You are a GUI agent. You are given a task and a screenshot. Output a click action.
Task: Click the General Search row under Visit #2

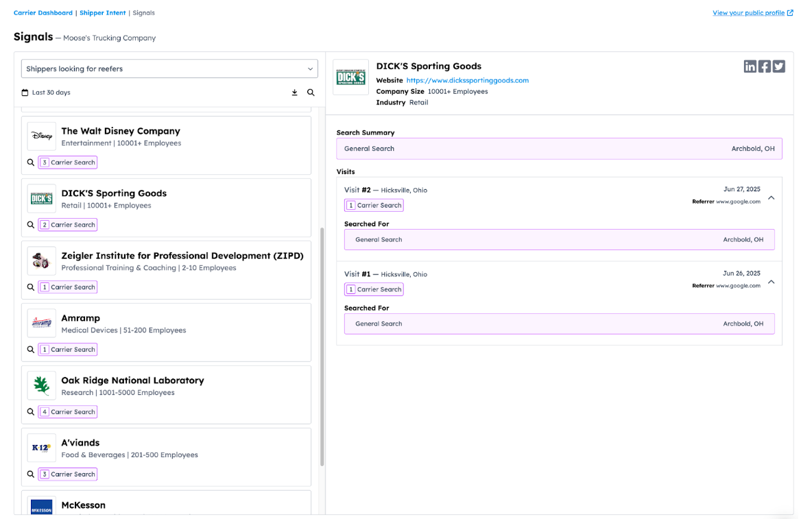560,240
